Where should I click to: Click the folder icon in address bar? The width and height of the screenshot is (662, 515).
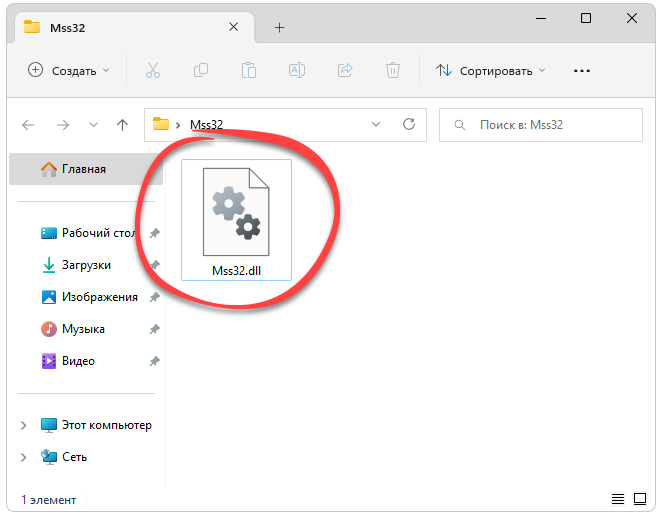(x=161, y=124)
